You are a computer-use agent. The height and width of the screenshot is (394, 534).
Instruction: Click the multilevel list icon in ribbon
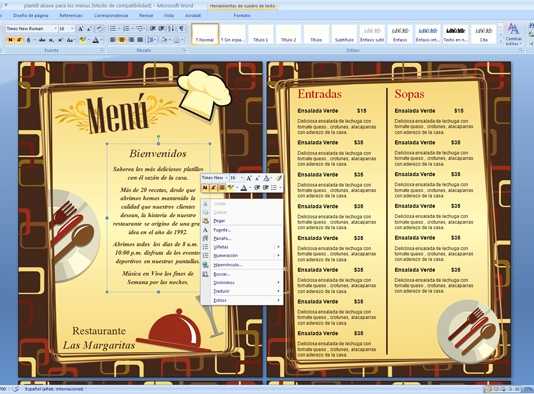[140, 29]
